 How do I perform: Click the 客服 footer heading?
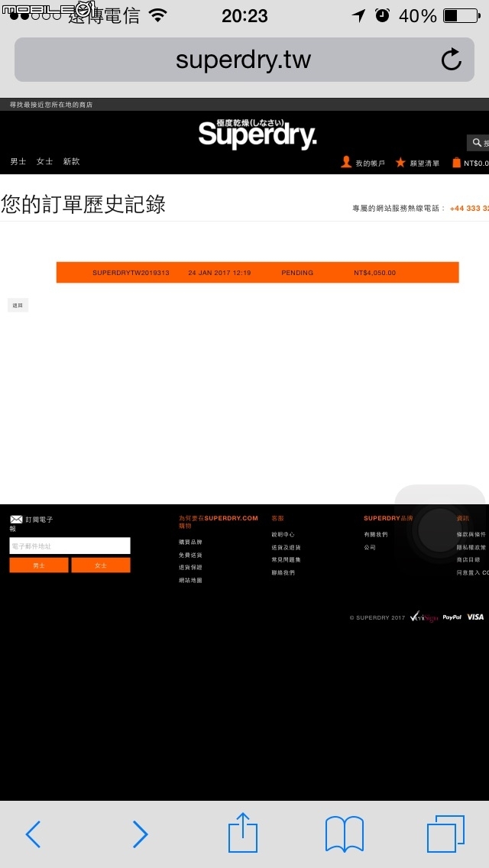point(277,519)
